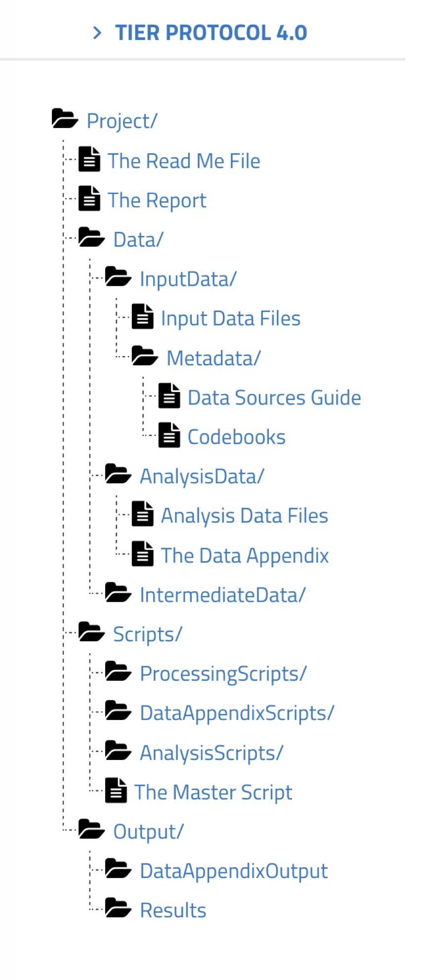Open The Data Appendix link
Screen dimensions: 422x980
click(245, 556)
